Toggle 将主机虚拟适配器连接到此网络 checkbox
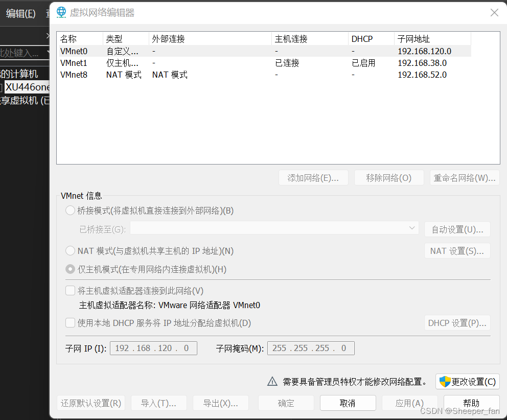The image size is (507, 420). point(70,290)
